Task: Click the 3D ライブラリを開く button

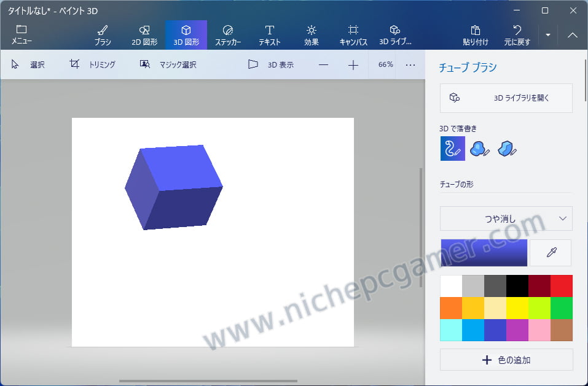Action: click(x=506, y=98)
